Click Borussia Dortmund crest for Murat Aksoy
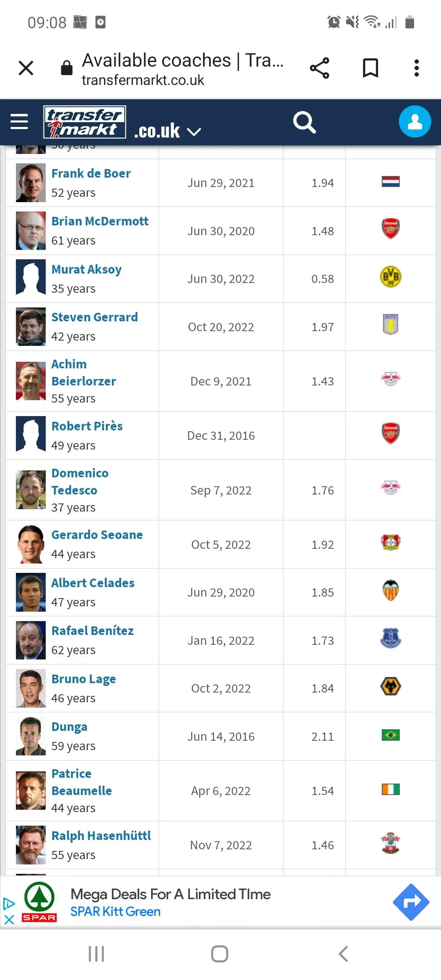Image resolution: width=441 pixels, height=980 pixels. tap(390, 277)
